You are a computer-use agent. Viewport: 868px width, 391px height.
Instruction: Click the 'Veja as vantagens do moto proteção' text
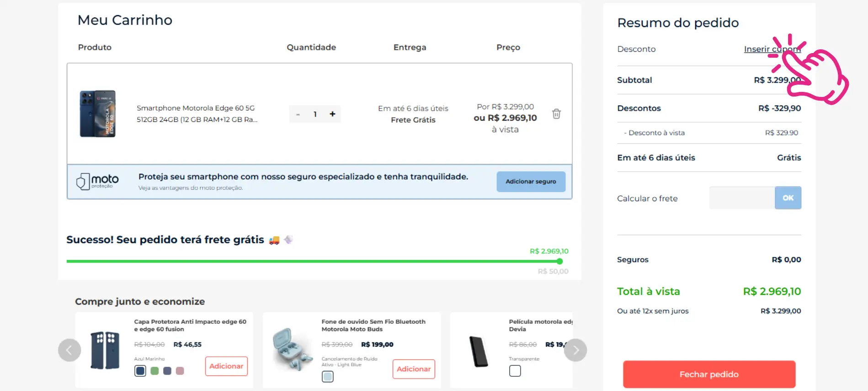point(191,188)
